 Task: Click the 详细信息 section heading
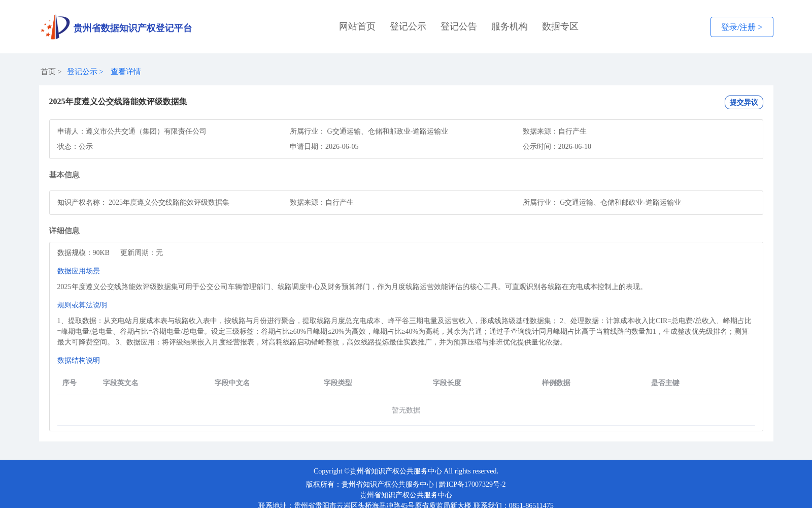(x=64, y=231)
